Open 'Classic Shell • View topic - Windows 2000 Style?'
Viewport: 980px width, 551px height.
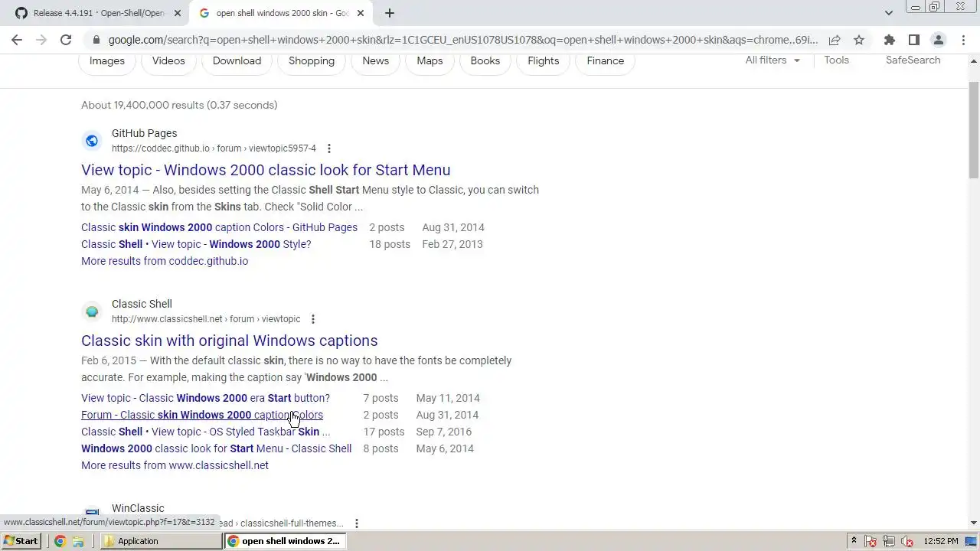coord(196,244)
